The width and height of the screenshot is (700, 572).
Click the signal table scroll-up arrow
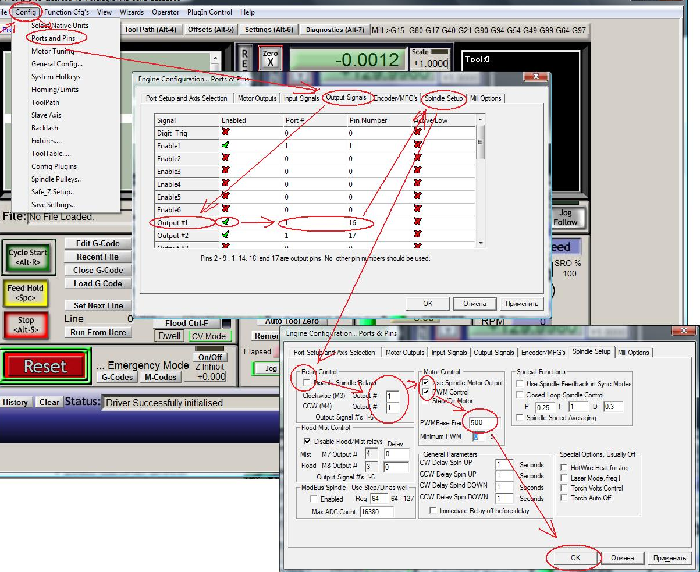[x=480, y=120]
